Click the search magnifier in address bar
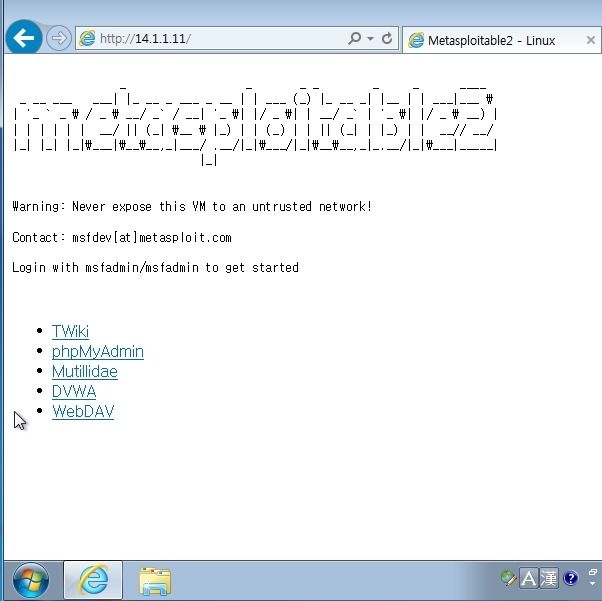The width and height of the screenshot is (602, 601). tap(354, 38)
